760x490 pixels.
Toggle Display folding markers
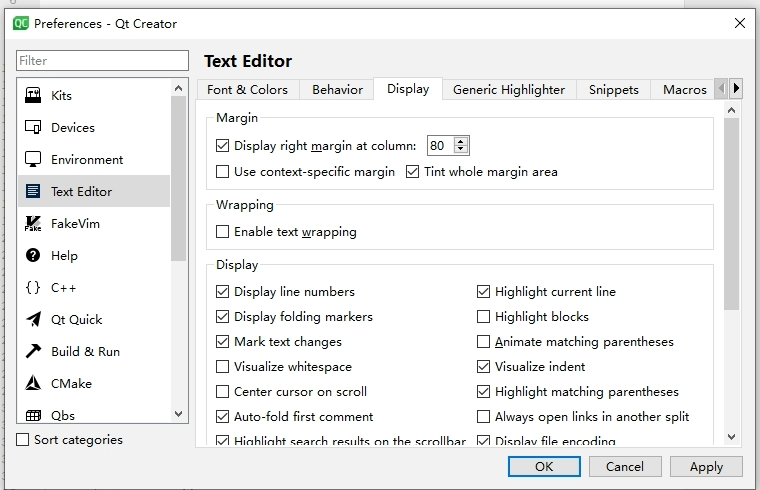pos(222,316)
